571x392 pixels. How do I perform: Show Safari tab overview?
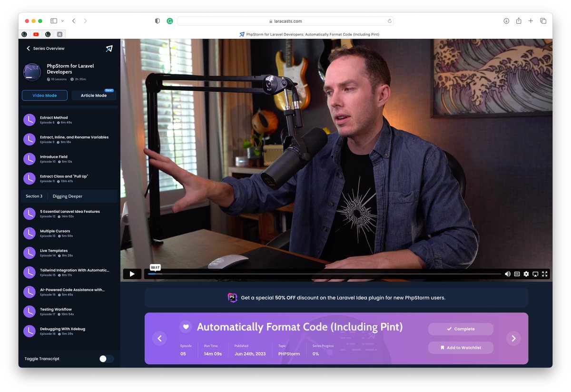[543, 21]
